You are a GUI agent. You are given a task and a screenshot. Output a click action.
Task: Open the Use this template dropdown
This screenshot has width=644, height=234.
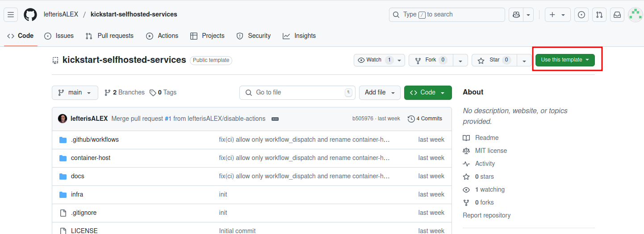coord(565,60)
